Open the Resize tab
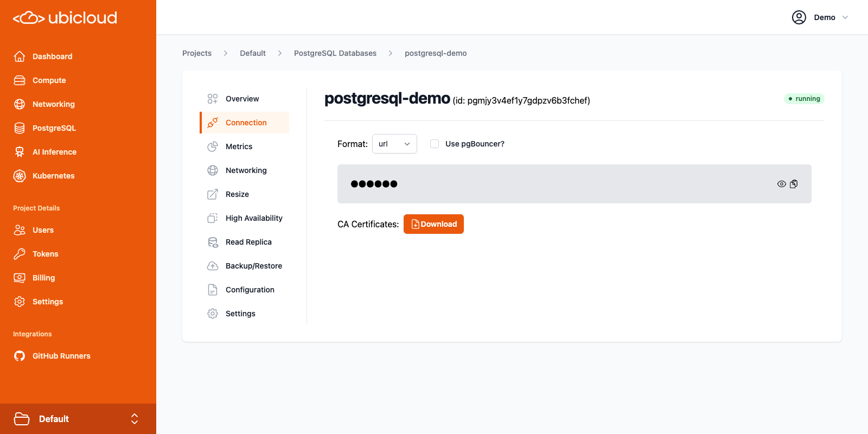This screenshot has width=868, height=434. tap(245, 194)
